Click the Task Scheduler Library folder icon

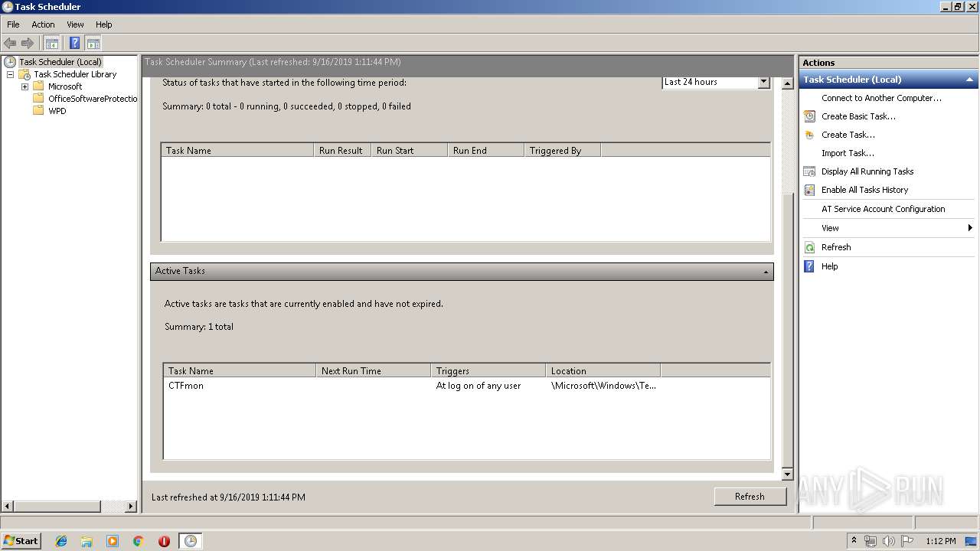[x=24, y=74]
